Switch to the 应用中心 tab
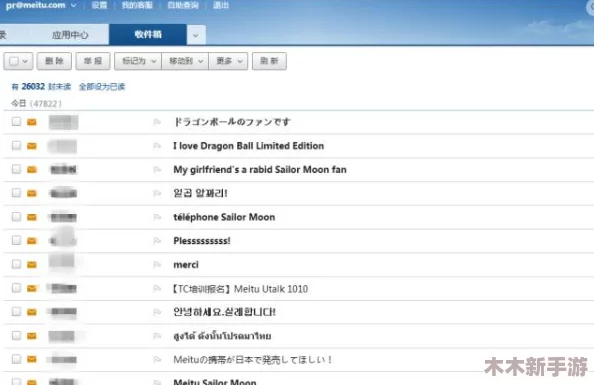The height and width of the screenshot is (385, 594). pyautogui.click(x=70, y=35)
